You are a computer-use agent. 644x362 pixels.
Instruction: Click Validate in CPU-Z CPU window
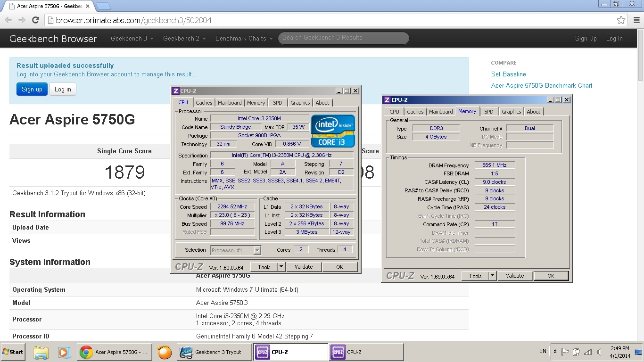(x=304, y=267)
